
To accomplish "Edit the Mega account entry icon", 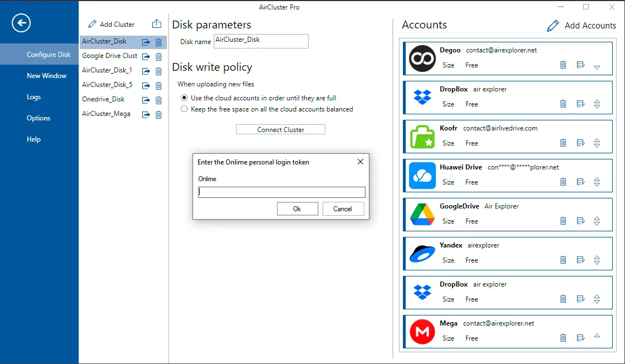I will pos(581,338).
